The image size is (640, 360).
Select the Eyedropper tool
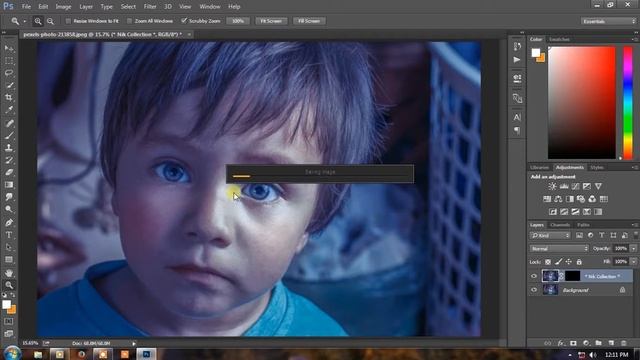(x=9, y=110)
